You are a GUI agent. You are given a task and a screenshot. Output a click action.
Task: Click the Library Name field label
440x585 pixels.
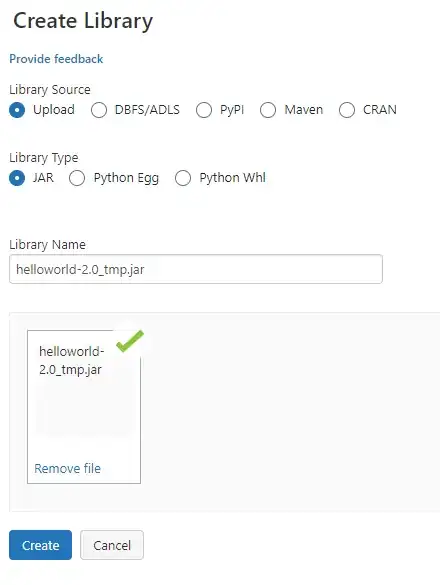click(47, 245)
